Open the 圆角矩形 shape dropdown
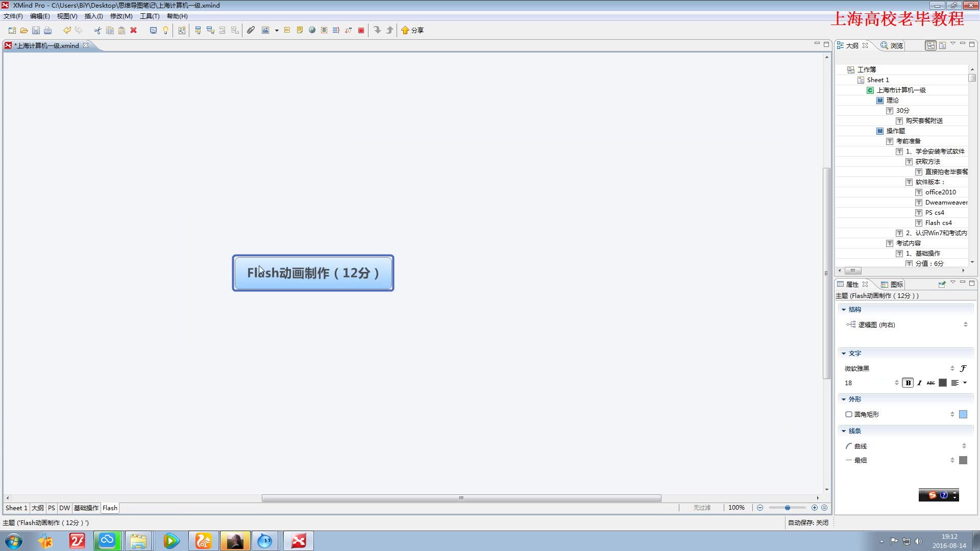This screenshot has height=551, width=980. point(899,414)
